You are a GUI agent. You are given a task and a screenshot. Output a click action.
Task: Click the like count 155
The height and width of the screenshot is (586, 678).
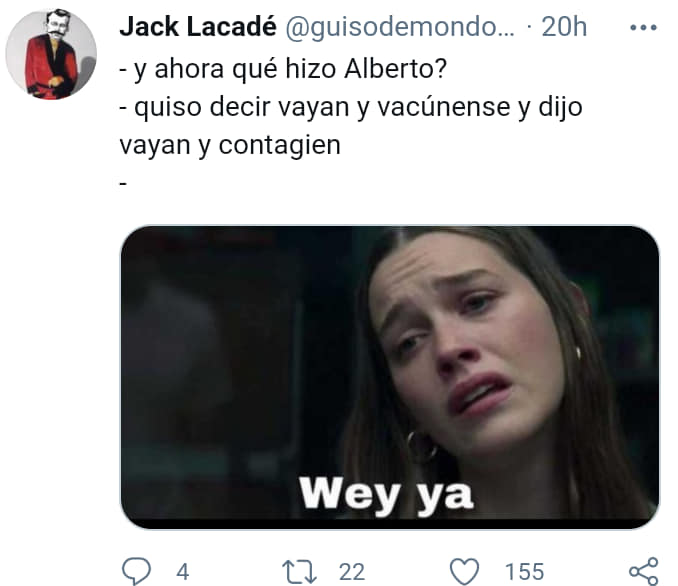click(524, 572)
